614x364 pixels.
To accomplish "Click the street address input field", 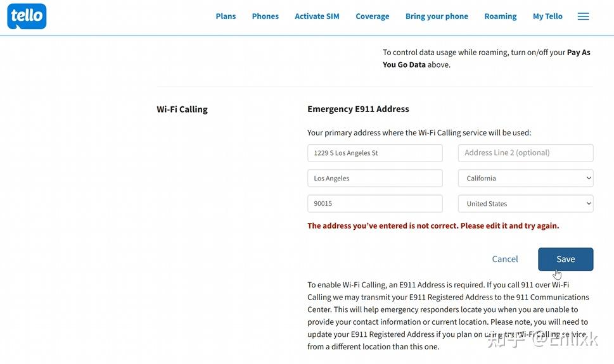I will tap(374, 153).
